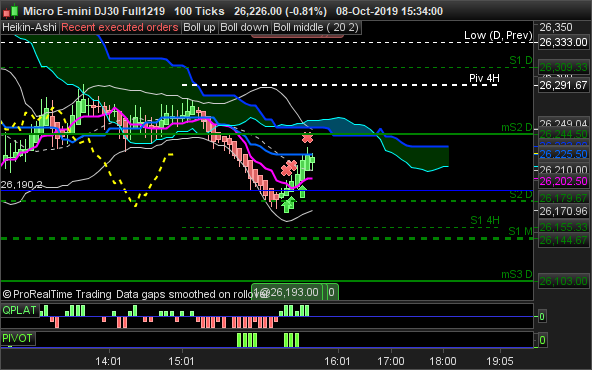Click the Boll up indicator label

199,27
